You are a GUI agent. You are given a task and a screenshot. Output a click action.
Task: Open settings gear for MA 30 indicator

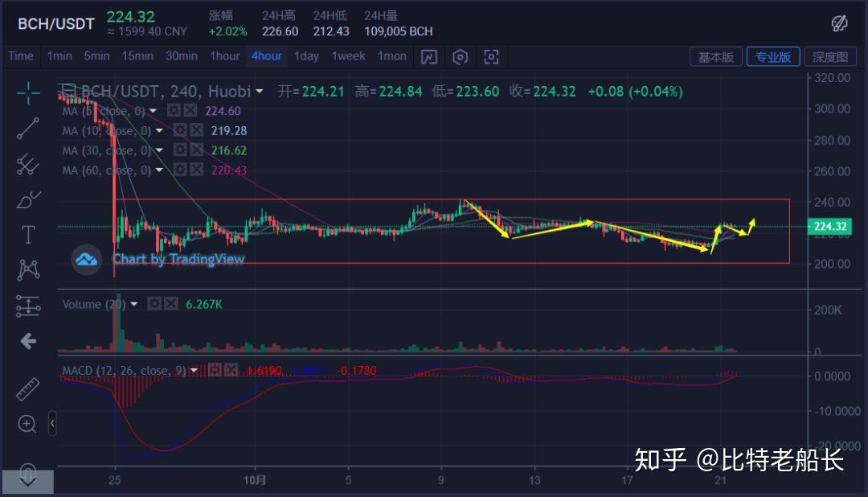point(180,150)
